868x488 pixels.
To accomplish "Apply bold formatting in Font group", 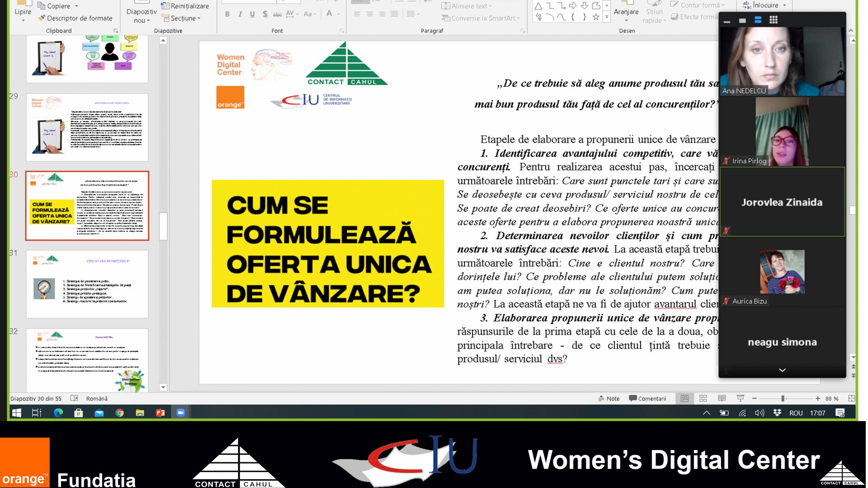I will 227,14.
